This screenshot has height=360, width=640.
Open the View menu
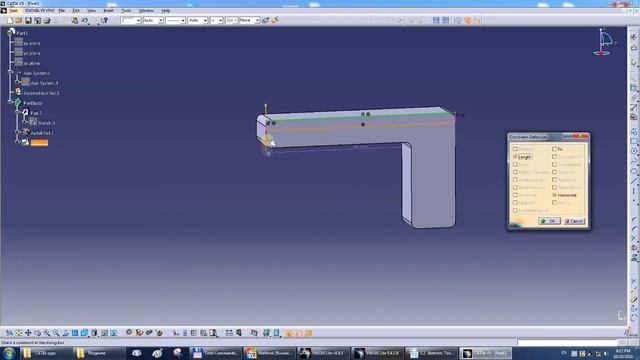(x=91, y=11)
